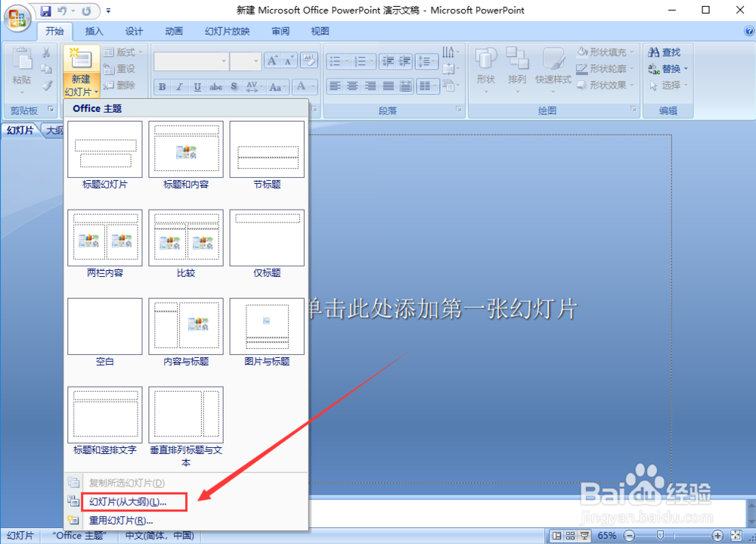Cut selection with the scissors icon
756x544 pixels.
pos(46,53)
